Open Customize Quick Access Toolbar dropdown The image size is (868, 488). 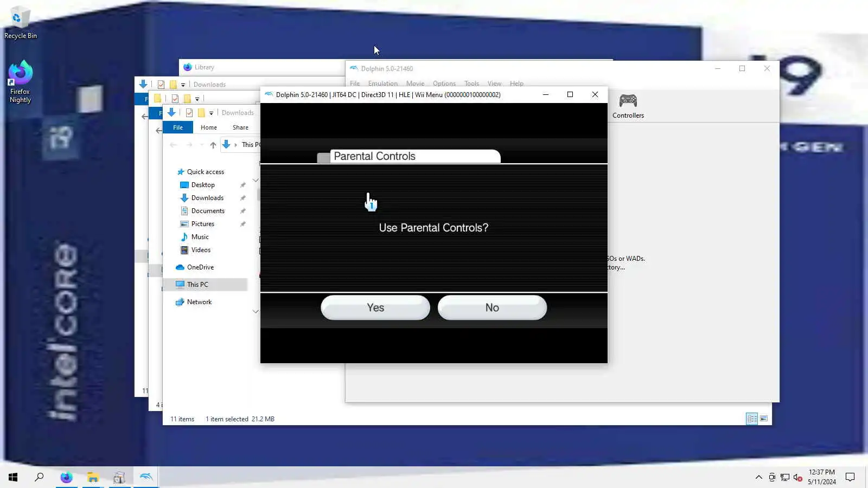pyautogui.click(x=211, y=113)
